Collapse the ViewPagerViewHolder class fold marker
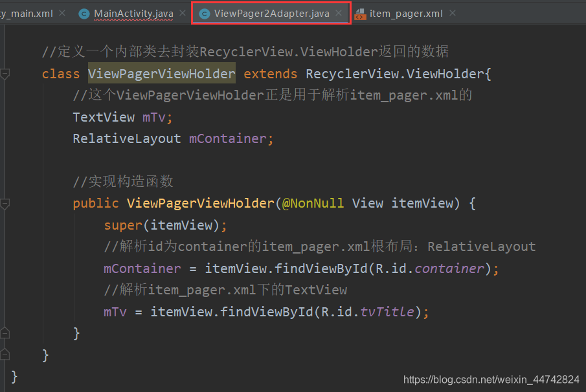586x392 pixels. [5, 74]
